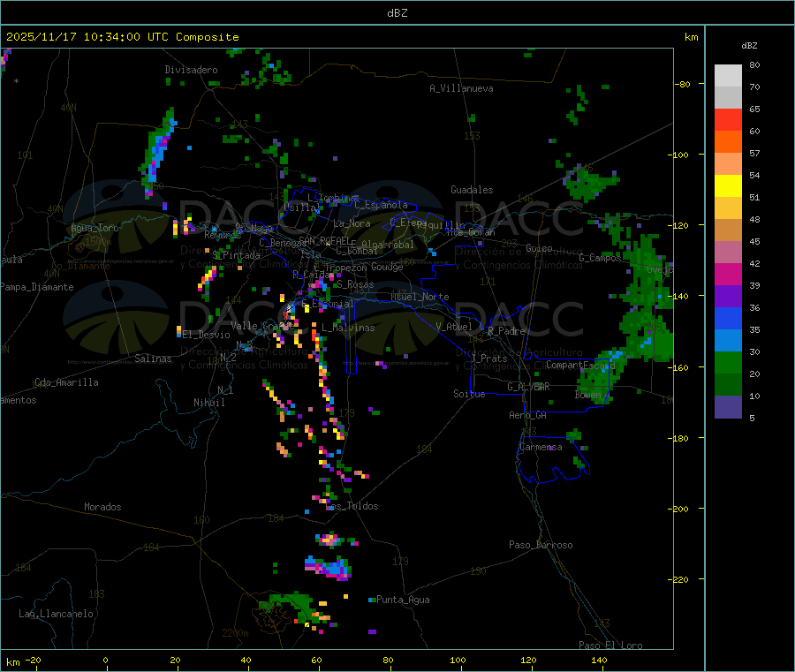Click the 'Paso_Barroso' map label

click(x=541, y=545)
